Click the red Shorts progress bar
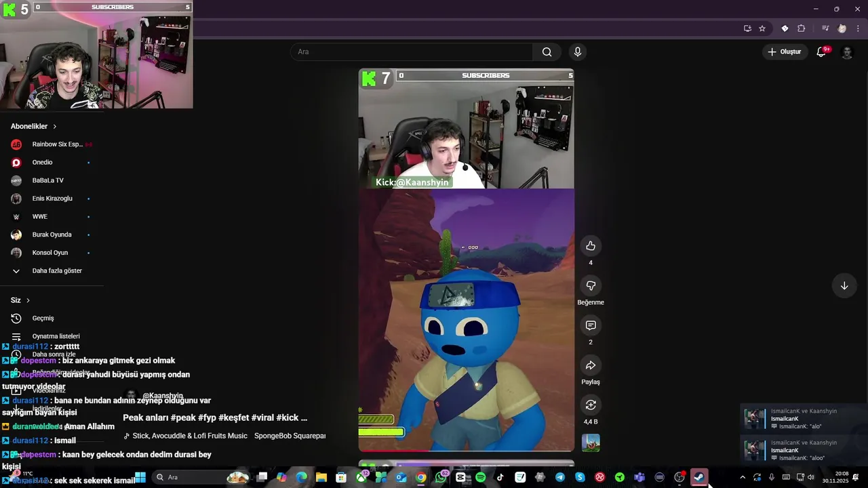 point(466,450)
